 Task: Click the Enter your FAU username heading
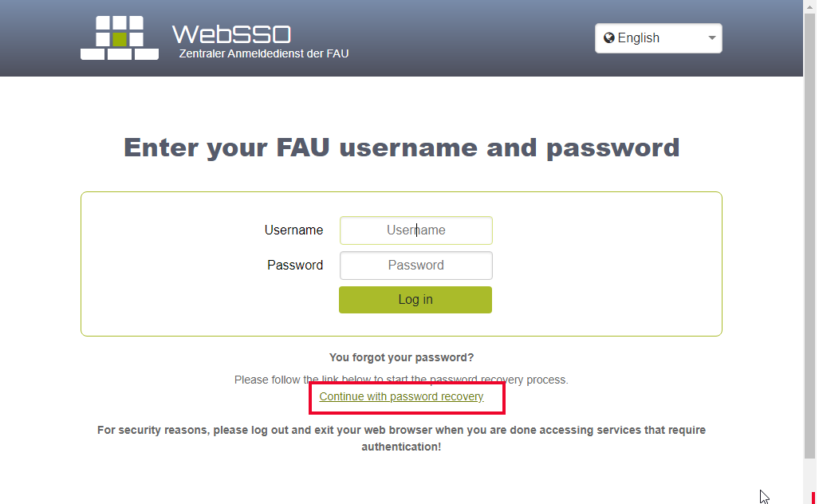click(x=401, y=148)
